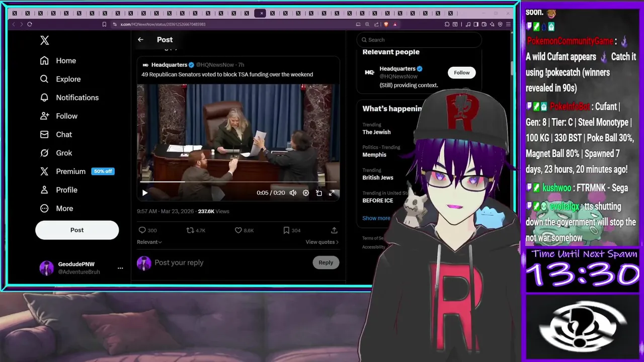Click the X logo in the sidebar

[44, 41]
